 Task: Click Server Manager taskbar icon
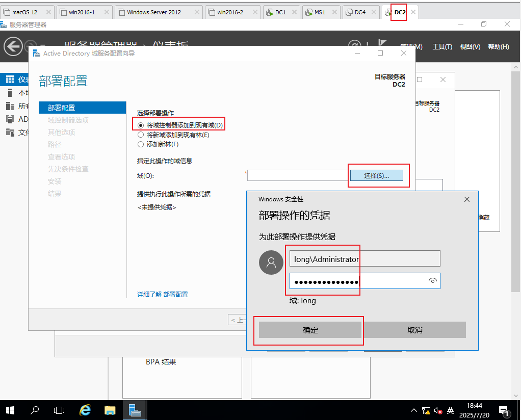[x=135, y=410]
